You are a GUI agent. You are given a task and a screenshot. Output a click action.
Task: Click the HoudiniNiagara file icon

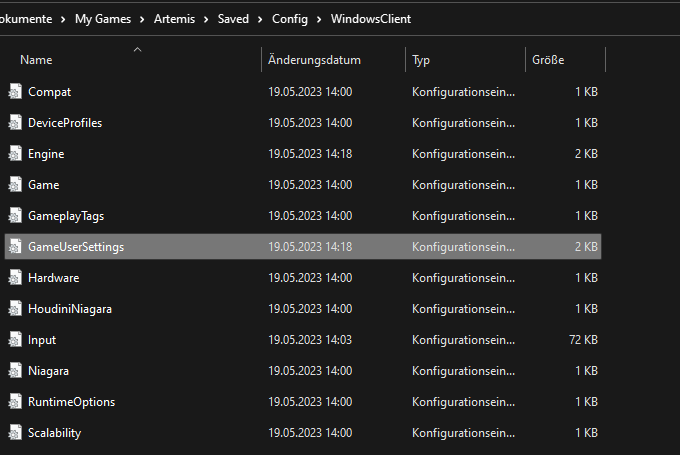[15, 309]
